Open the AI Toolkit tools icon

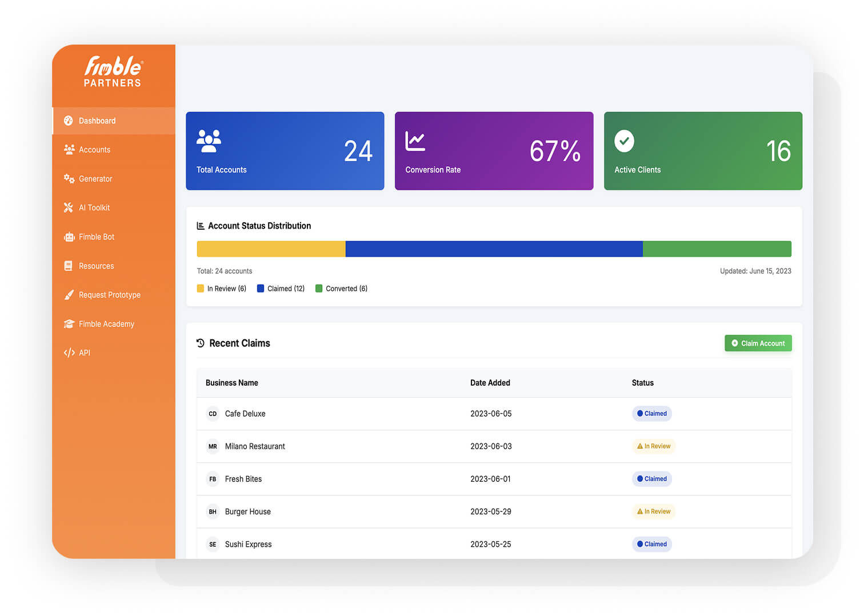click(69, 207)
